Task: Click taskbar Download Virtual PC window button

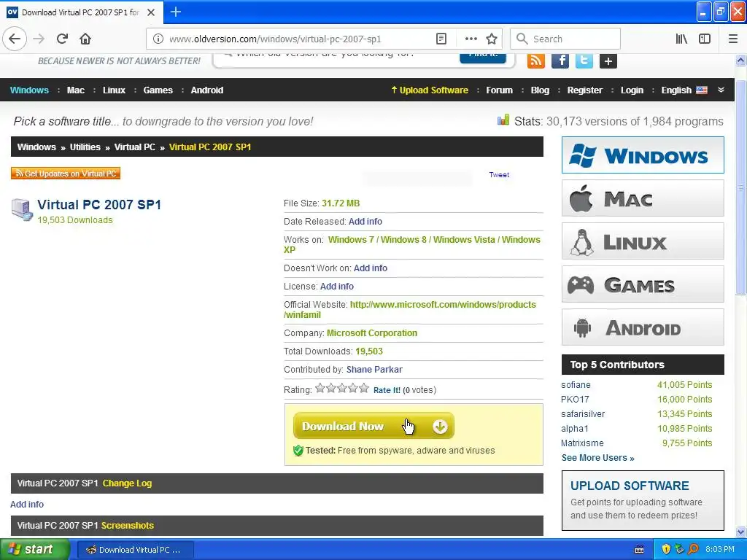Action: 135,550
